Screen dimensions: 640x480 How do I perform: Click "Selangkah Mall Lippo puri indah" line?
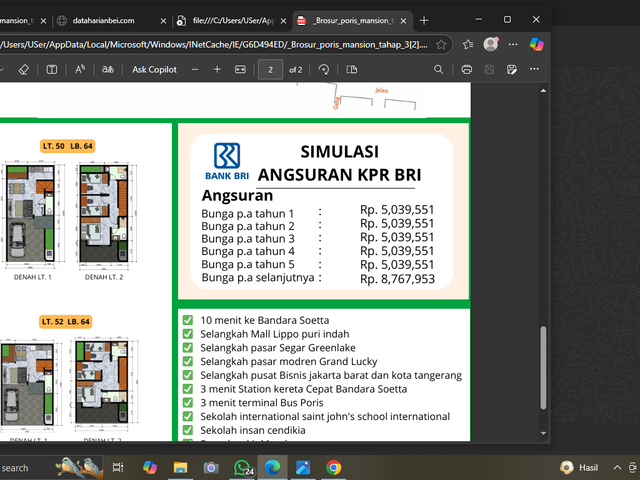[275, 334]
